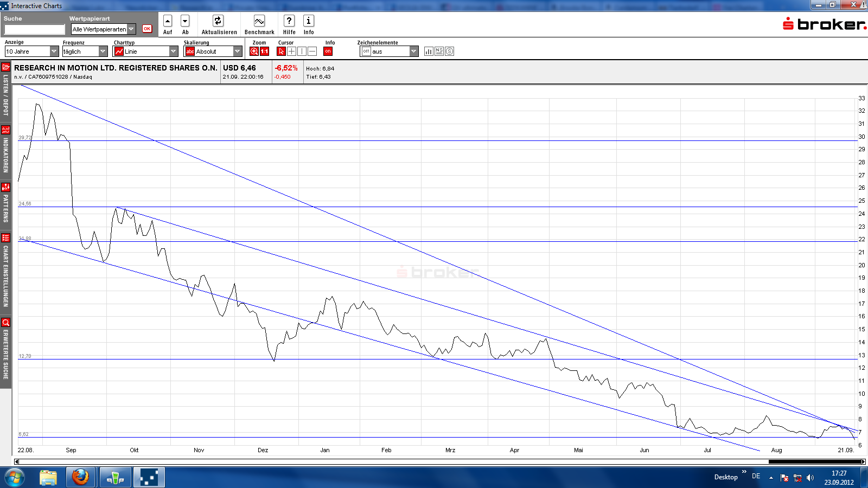Open Hilfe question mark icon
Viewport: 868px width, 488px height.
pyautogui.click(x=289, y=21)
